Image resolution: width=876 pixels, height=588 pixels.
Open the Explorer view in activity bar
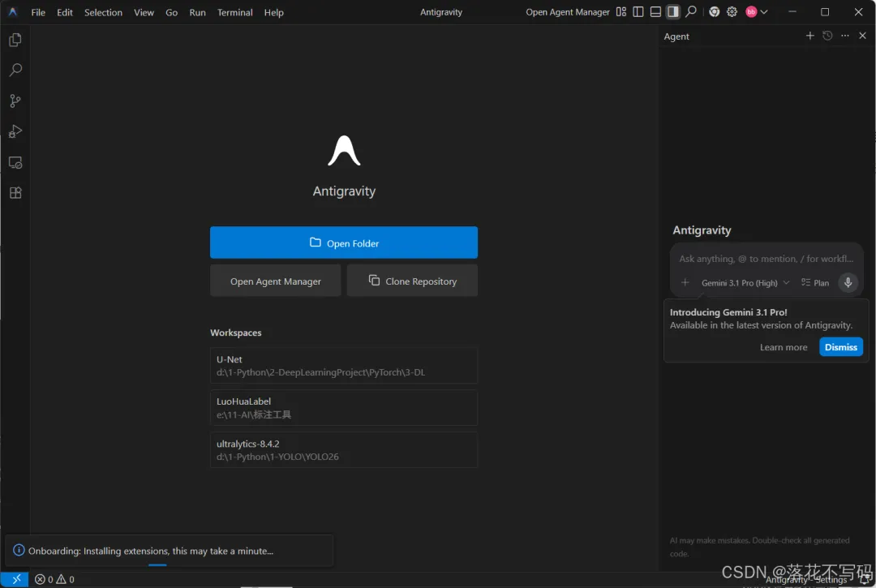click(15, 40)
